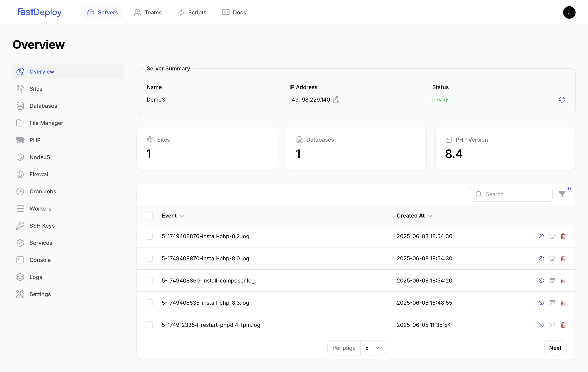Open Firewall in the sidebar
Screen dimensions: 588x372
(x=68, y=174)
